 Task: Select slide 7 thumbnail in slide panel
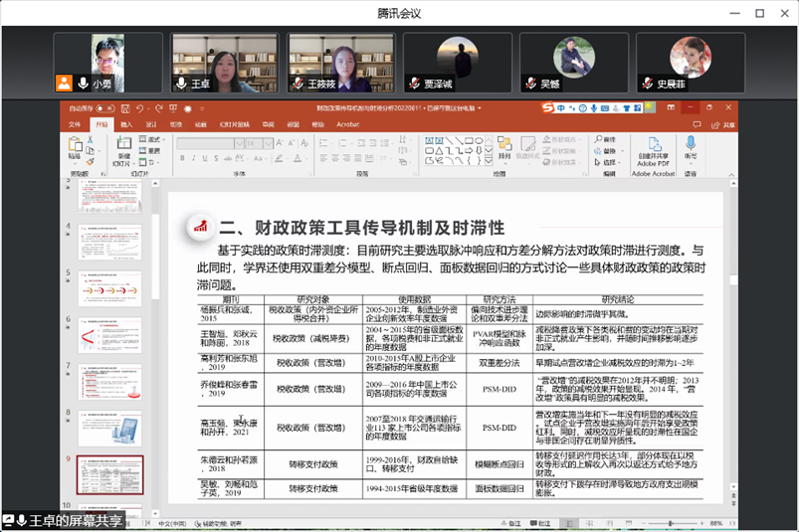pos(110,382)
